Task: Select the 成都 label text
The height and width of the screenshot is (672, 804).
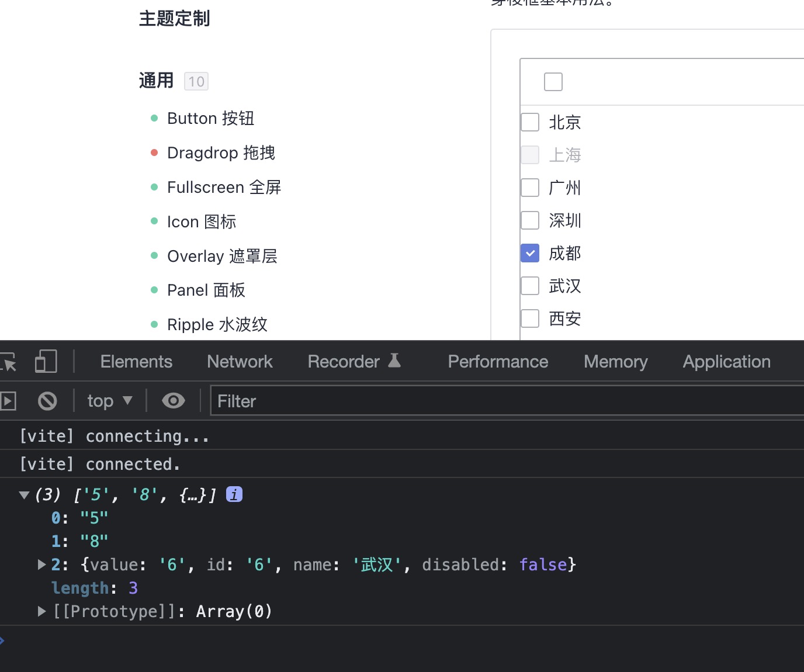Action: click(564, 253)
